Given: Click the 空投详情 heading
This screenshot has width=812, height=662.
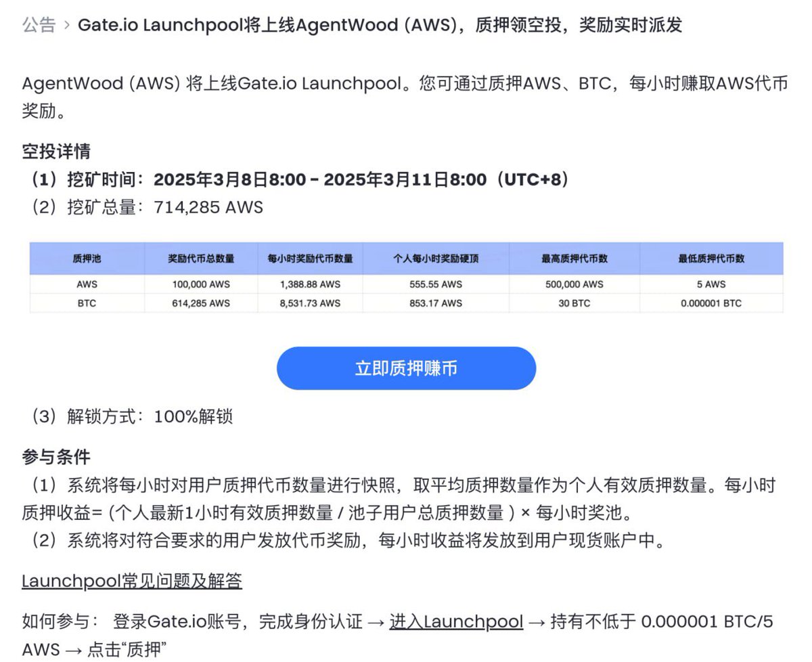Looking at the screenshot, I should coord(56,151).
